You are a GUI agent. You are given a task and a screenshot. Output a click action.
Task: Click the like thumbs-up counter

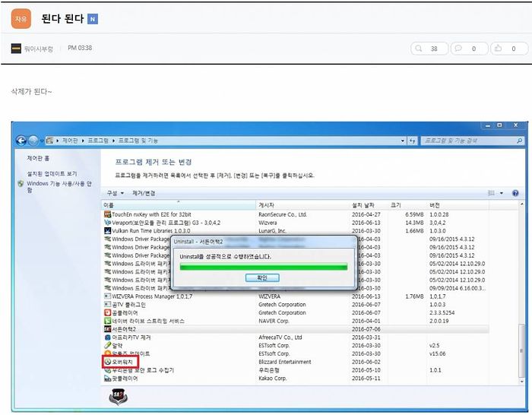click(508, 49)
